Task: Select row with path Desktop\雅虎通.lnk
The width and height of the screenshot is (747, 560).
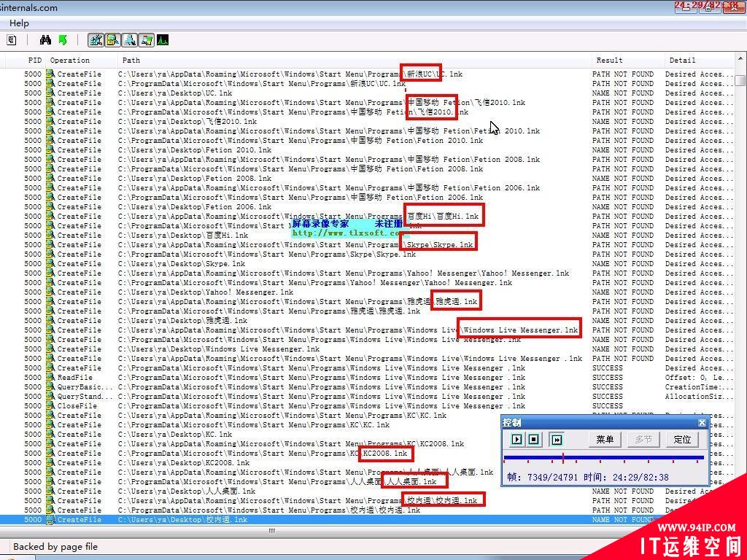Action: click(x=367, y=321)
